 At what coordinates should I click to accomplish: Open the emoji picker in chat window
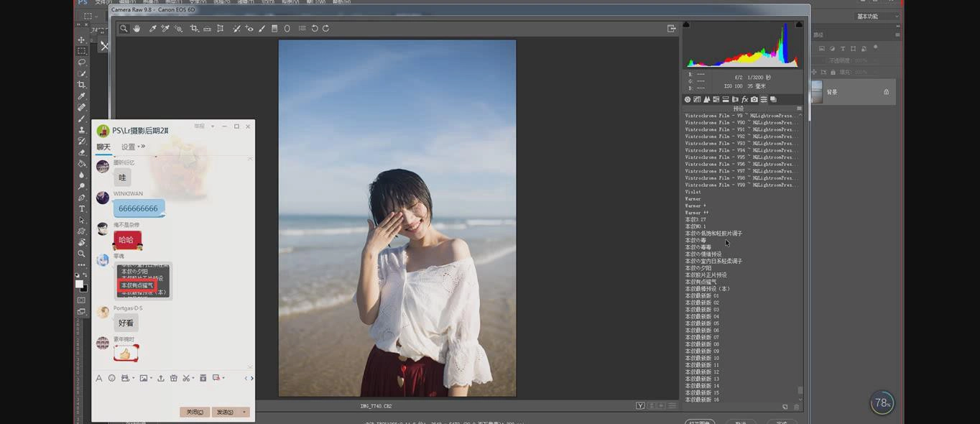[111, 378]
